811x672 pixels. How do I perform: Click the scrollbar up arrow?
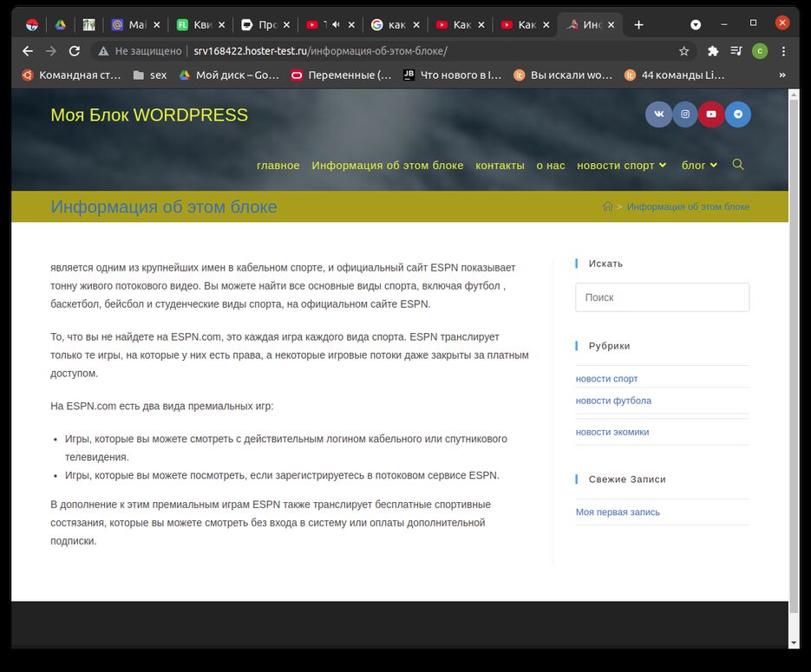tap(794, 94)
